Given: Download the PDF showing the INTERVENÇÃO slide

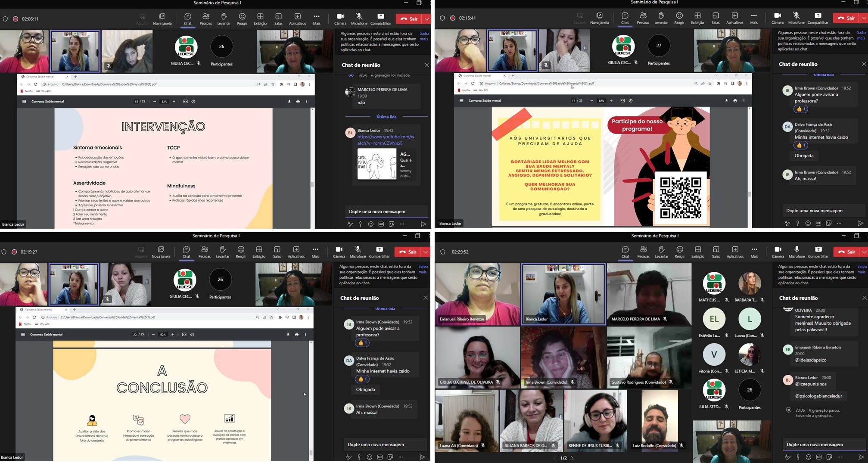Looking at the screenshot, I should pos(289,102).
